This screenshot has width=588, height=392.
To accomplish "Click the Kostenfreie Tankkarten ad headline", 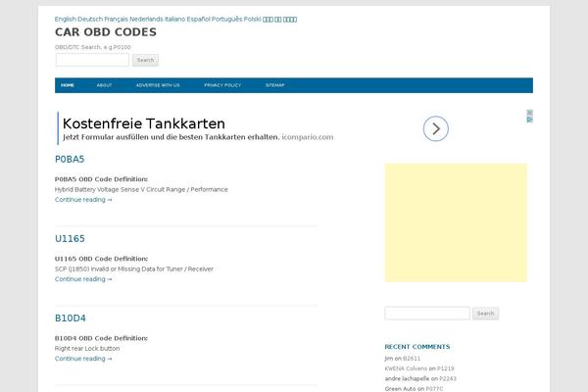I will pyautogui.click(x=144, y=123).
